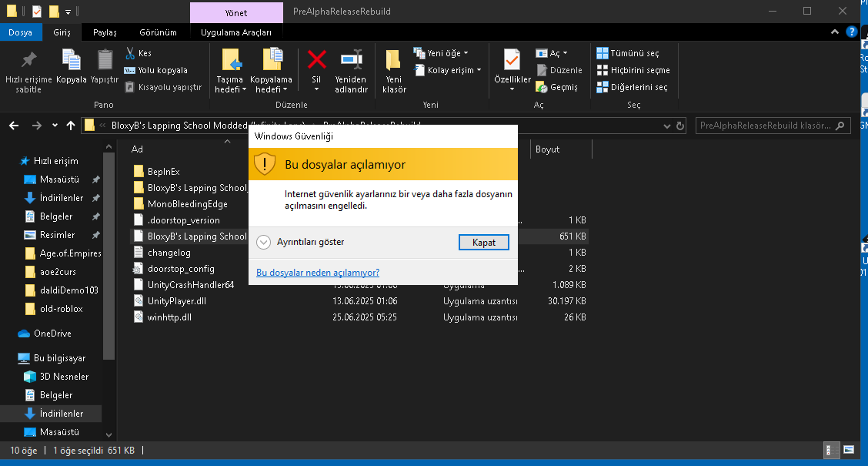868x466 pixels.
Task: Click the Kopyala copy icon
Action: 72,59
